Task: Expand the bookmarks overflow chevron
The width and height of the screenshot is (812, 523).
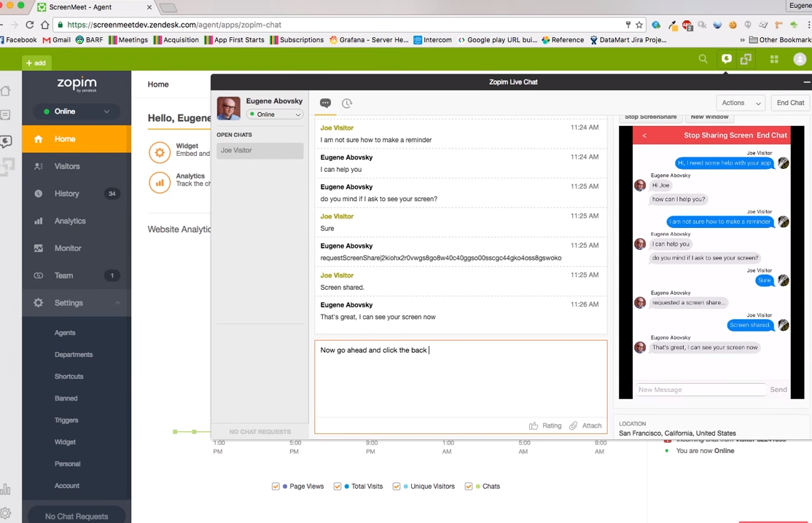Action: 742,40
